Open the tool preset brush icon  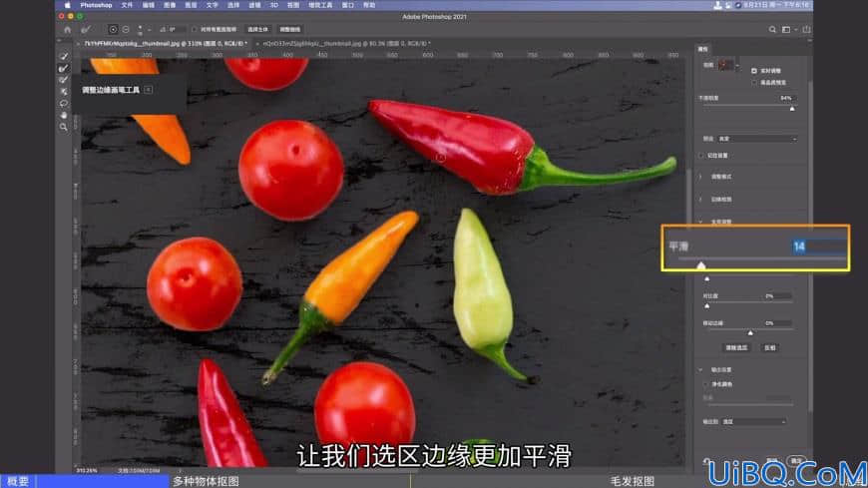click(x=86, y=29)
